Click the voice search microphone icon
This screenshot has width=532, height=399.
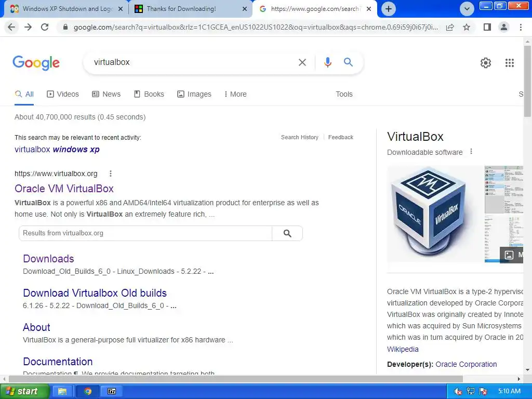pyautogui.click(x=327, y=62)
